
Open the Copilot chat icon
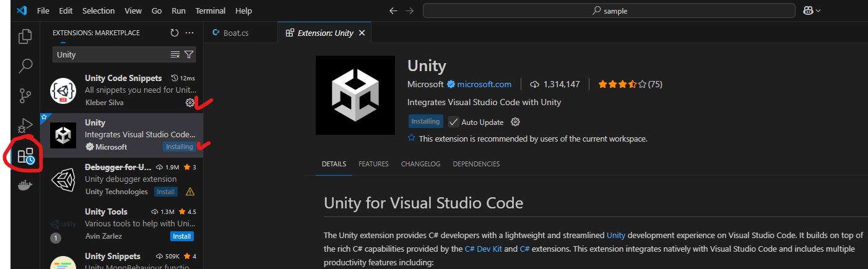(x=807, y=11)
